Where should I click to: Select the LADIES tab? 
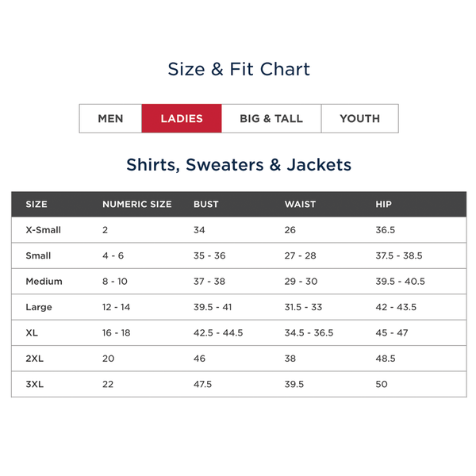(182, 119)
